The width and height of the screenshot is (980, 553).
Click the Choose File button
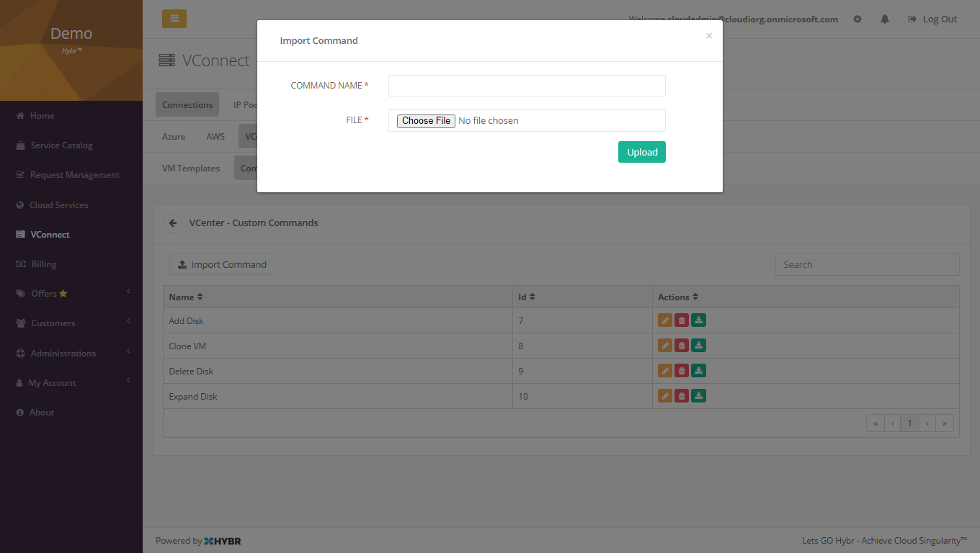coord(426,121)
